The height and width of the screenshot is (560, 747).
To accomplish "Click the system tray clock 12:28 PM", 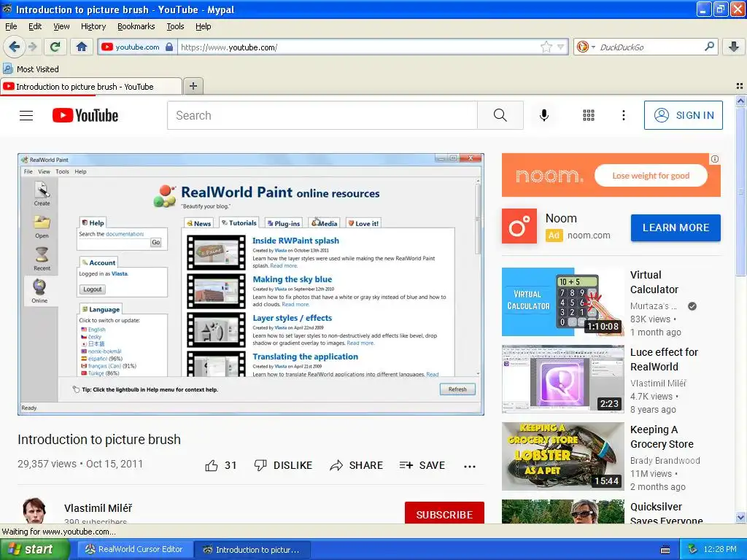I will [x=720, y=549].
